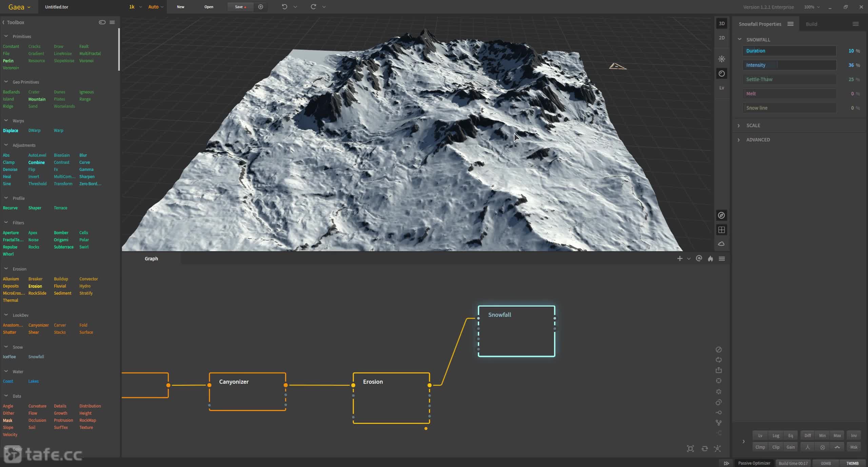Toggle the Lv levels viewport button
Image resolution: width=868 pixels, height=467 pixels.
[x=722, y=88]
